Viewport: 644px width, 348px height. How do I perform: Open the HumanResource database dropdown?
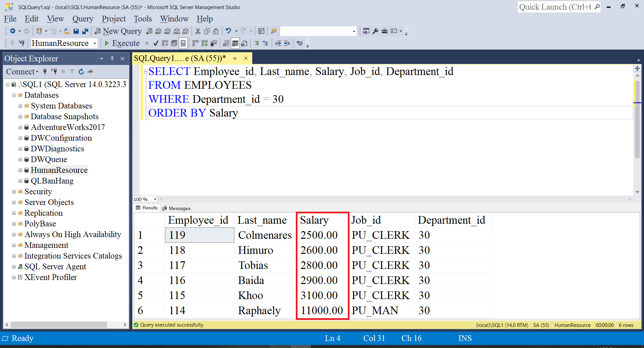pos(96,43)
